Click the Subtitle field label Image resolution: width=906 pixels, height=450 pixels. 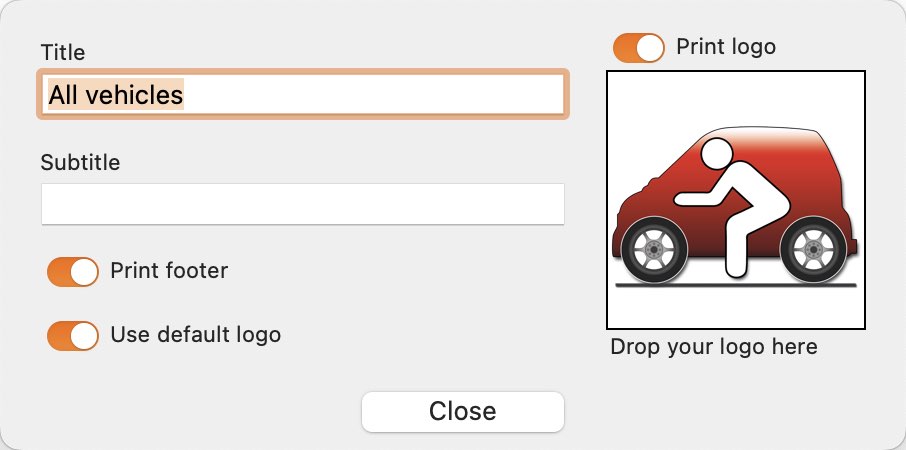tap(80, 162)
